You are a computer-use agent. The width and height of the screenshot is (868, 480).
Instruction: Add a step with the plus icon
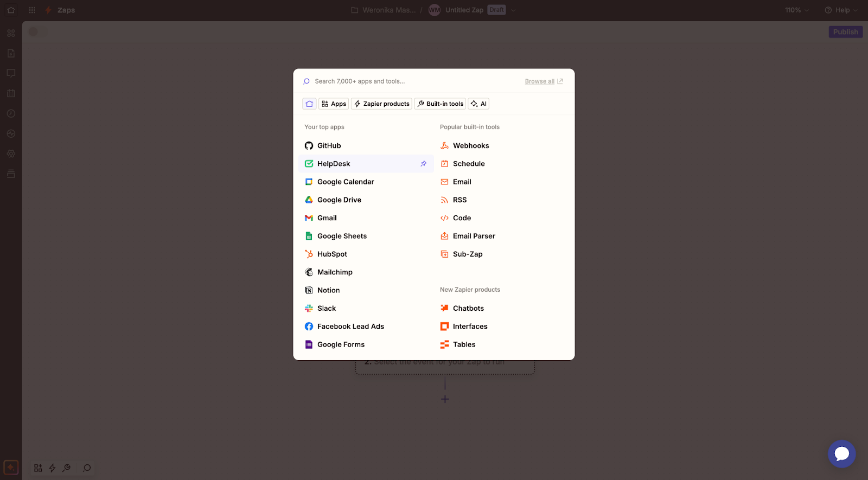coord(445,399)
